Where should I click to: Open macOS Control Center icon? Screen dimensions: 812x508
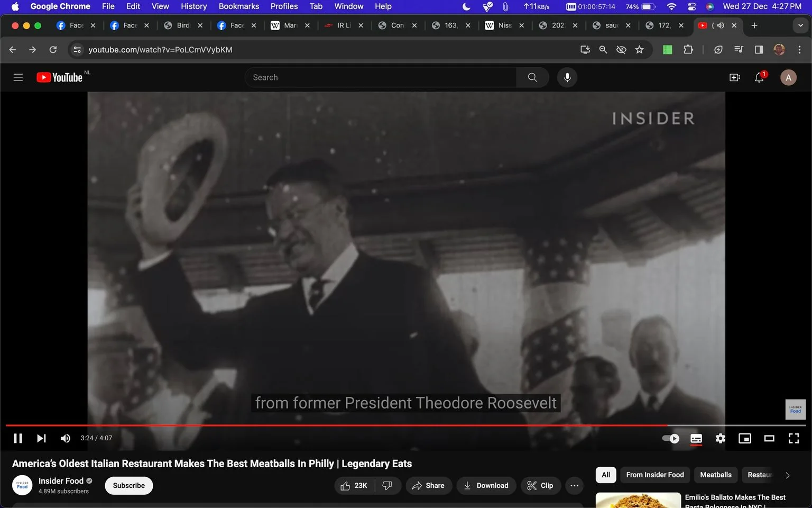pos(691,6)
